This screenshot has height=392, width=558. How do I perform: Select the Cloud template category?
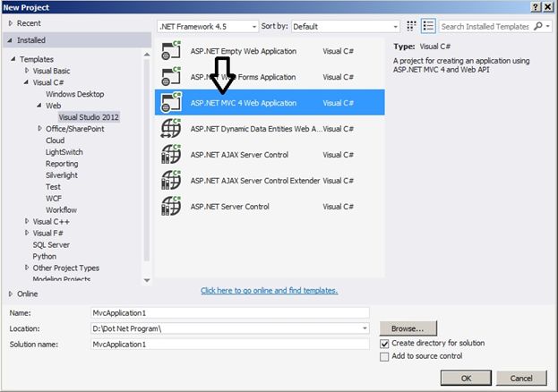[x=56, y=141]
